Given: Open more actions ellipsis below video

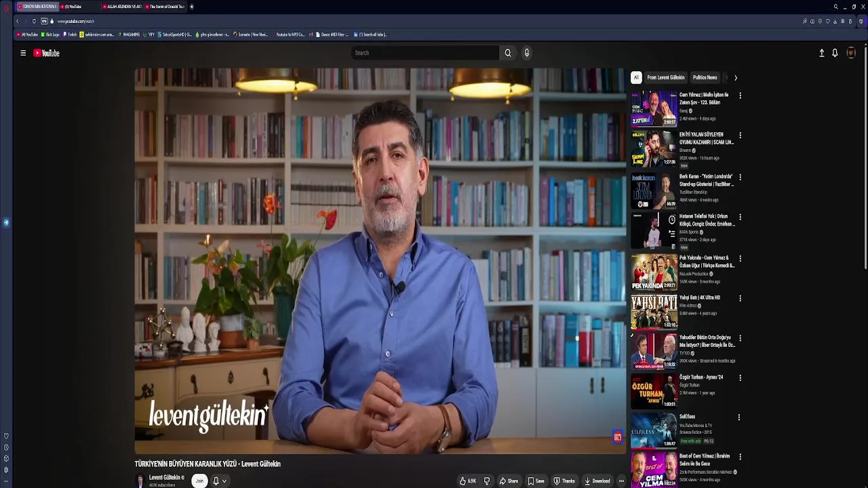Looking at the screenshot, I should coord(621,481).
